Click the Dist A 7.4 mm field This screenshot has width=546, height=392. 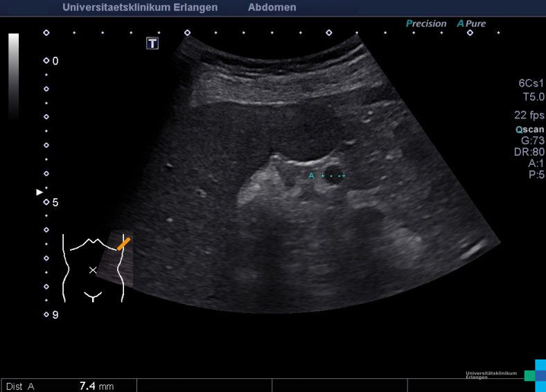pyautogui.click(x=68, y=386)
